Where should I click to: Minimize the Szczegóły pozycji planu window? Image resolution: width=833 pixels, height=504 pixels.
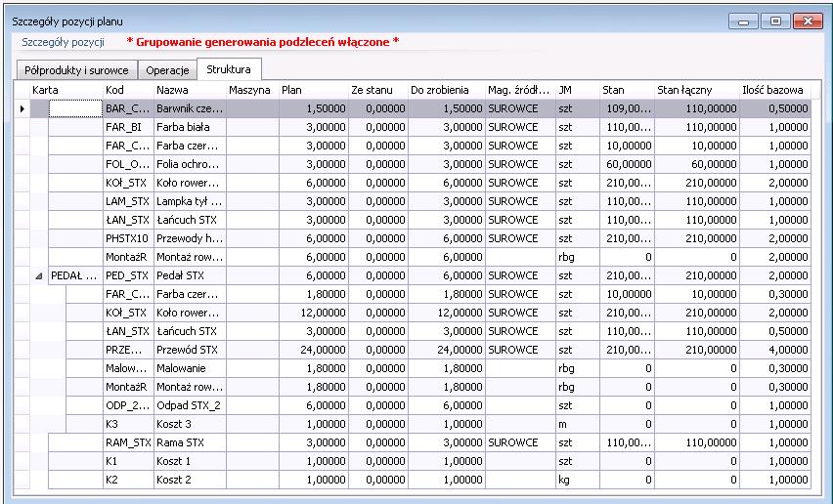tap(743, 21)
